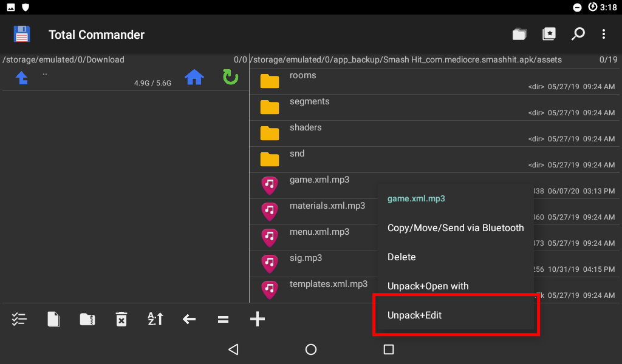Select the snd folder icon
Image resolution: width=622 pixels, height=364 pixels.
point(270,160)
